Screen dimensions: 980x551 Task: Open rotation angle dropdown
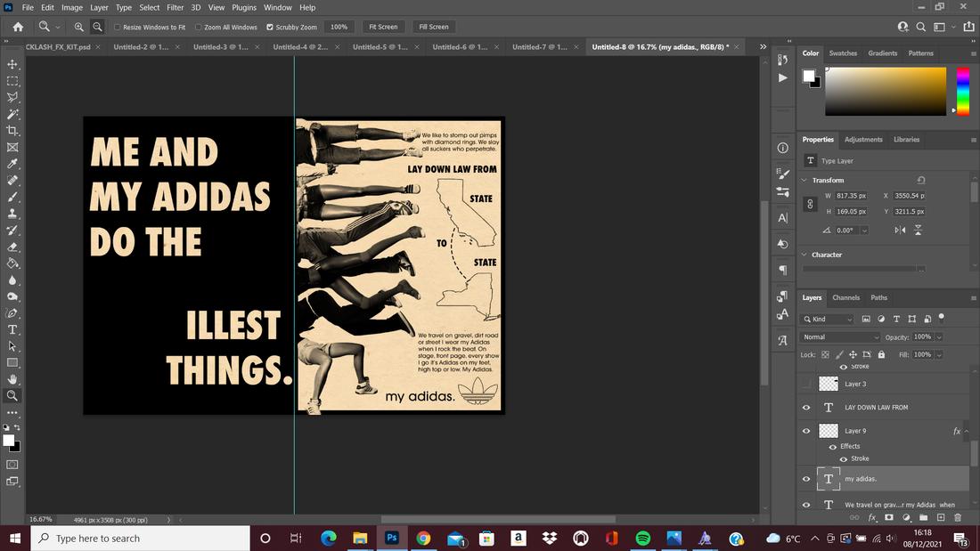864,231
